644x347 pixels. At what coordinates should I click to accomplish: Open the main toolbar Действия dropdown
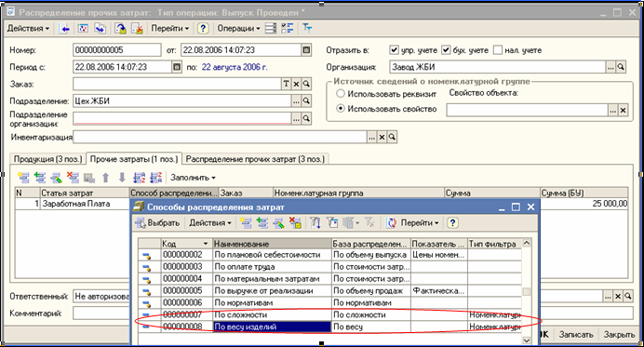tap(28, 28)
